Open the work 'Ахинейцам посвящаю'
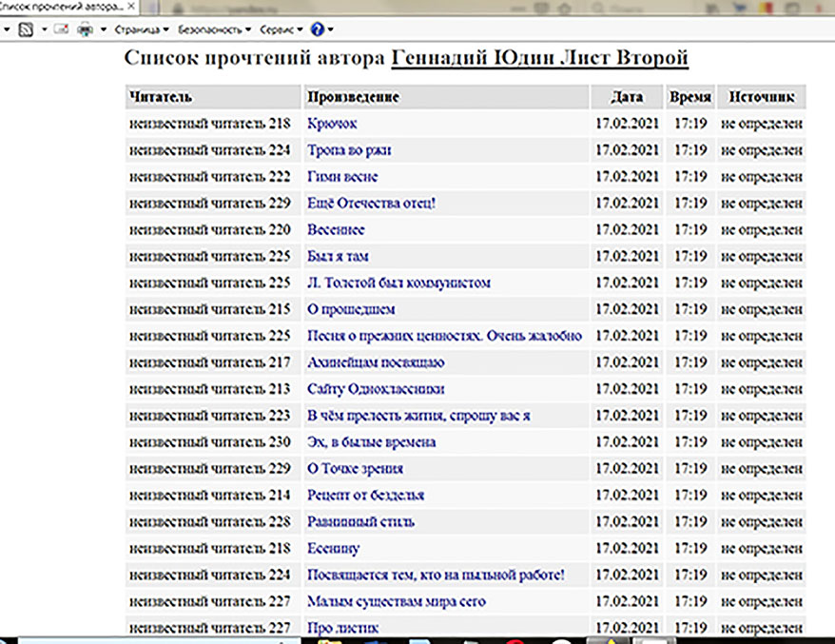Viewport: 835px width, 644px height. [376, 362]
